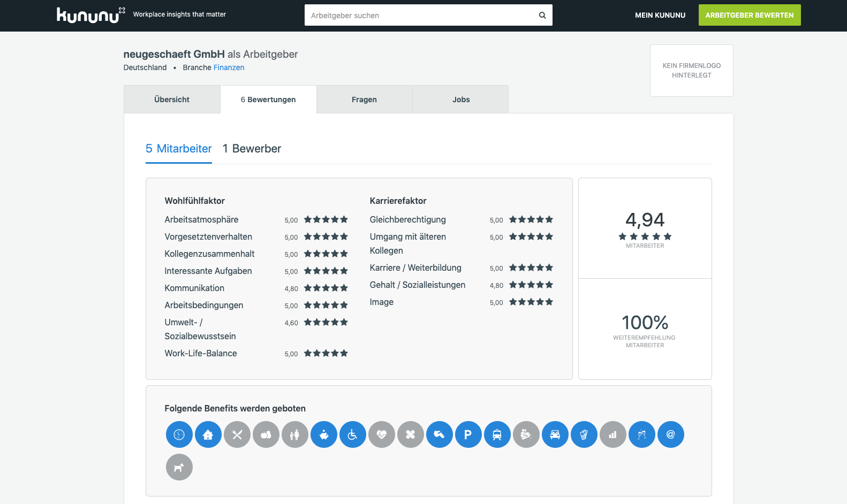Select the dog allowed benefit icon
Screen dimensions: 847x504
click(x=179, y=467)
